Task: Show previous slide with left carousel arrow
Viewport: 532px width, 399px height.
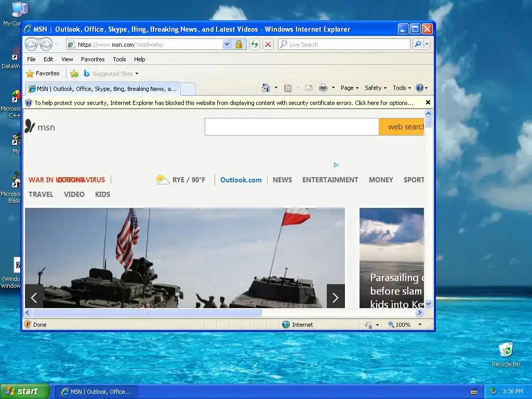Action: point(34,297)
